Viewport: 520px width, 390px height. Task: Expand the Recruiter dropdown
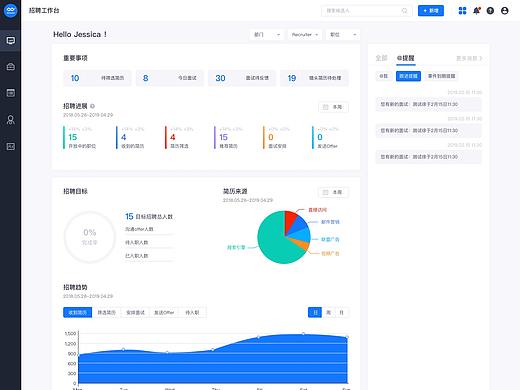point(305,35)
